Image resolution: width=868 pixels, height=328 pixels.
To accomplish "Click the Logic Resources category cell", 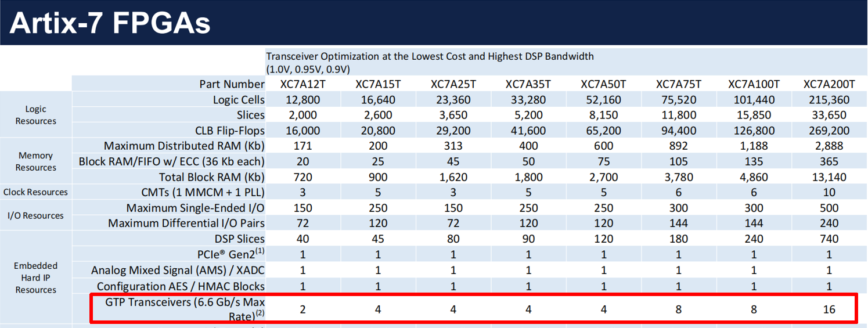I will (36, 115).
